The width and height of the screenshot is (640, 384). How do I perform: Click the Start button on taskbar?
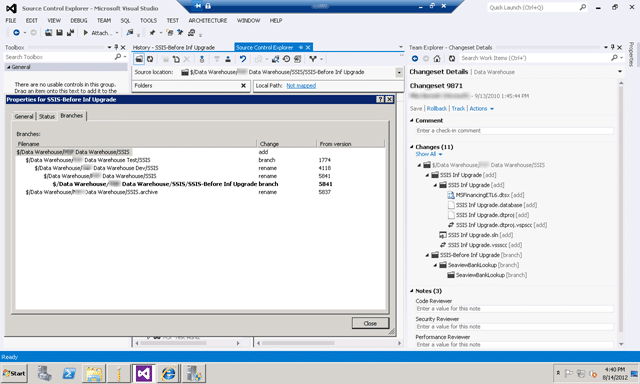point(14,373)
